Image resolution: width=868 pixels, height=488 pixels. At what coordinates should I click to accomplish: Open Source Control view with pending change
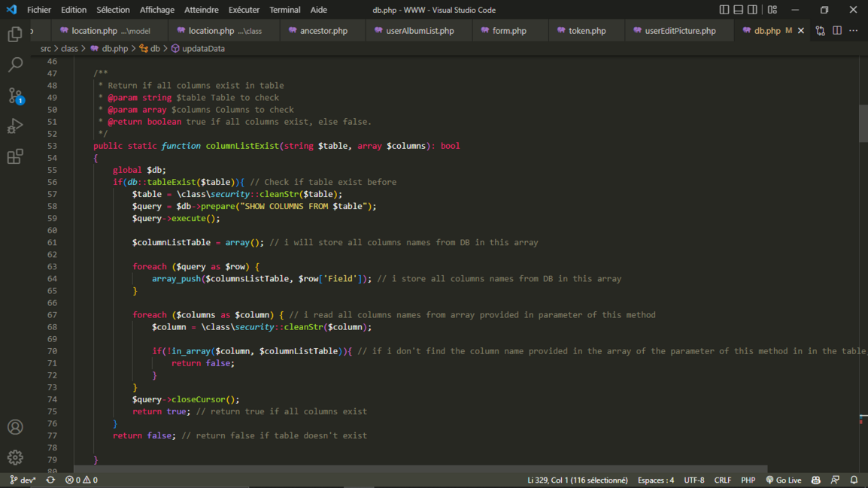tap(15, 95)
